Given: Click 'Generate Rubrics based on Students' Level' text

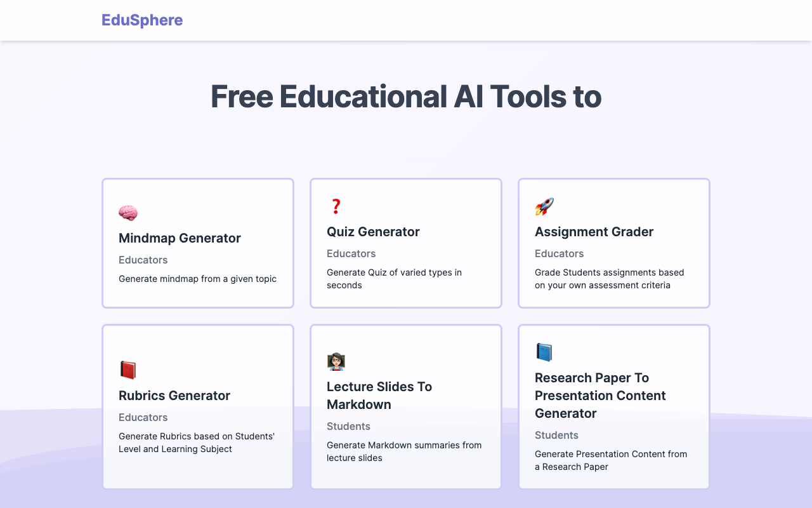Looking at the screenshot, I should pyautogui.click(x=197, y=443).
